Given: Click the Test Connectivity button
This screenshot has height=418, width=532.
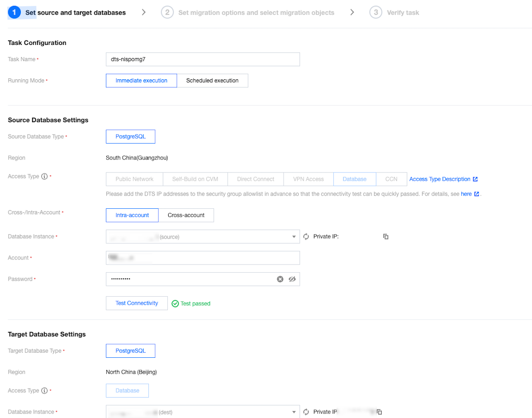Looking at the screenshot, I should click(137, 303).
